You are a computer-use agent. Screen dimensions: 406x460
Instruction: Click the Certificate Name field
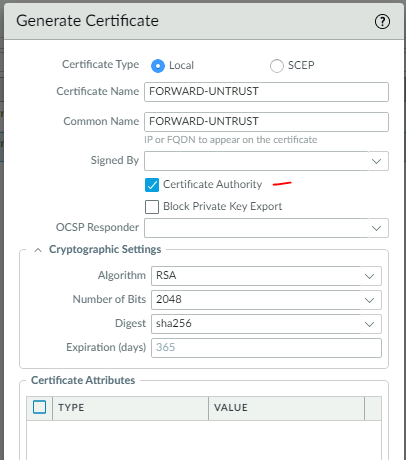(266, 92)
